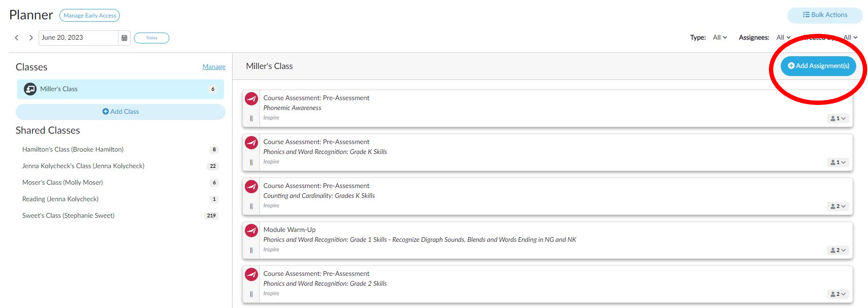The width and height of the screenshot is (868, 308).
Task: Expand assignees on Module Warm-Up assignment
Action: tap(838, 250)
